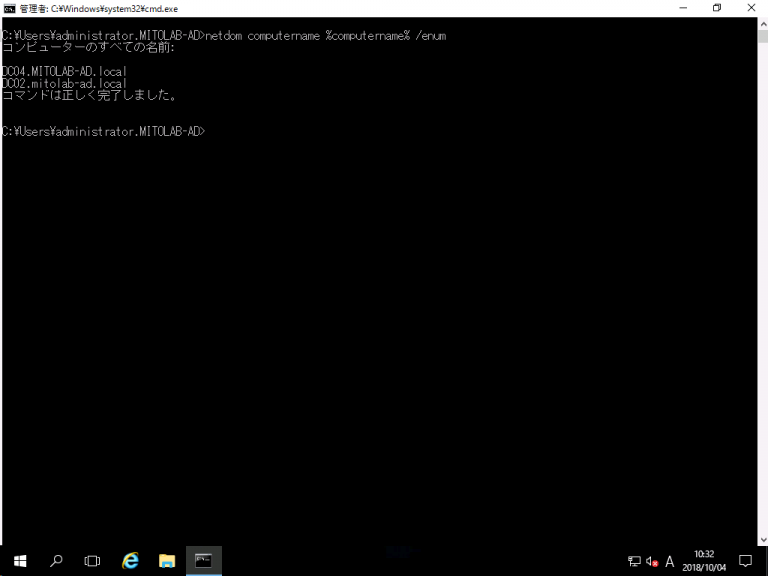Minimize the Command Prompt window
768x576 pixels.
point(683,8)
